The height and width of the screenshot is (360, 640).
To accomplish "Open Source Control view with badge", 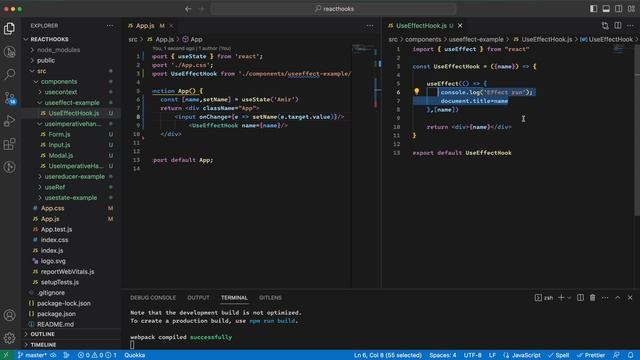I will pyautogui.click(x=9, y=98).
